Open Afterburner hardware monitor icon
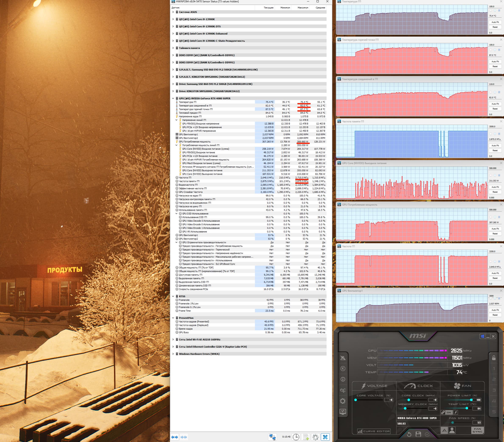Viewport: 504px width, 442px height. pyautogui.click(x=343, y=412)
